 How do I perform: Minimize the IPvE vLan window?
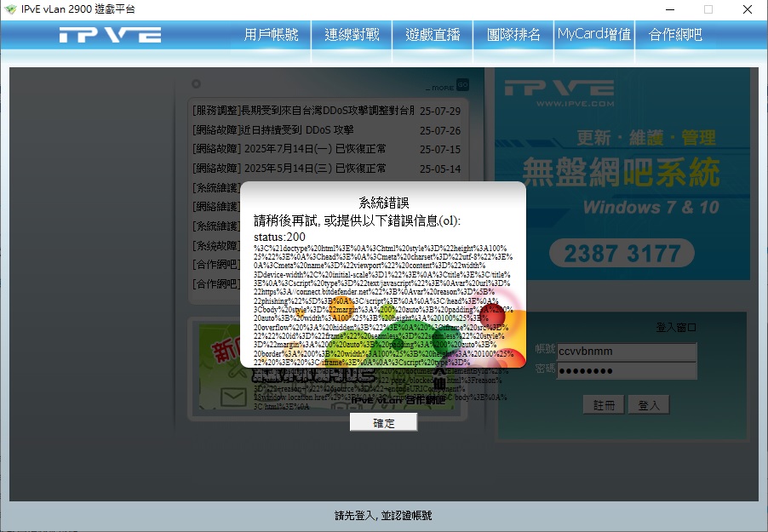point(670,9)
